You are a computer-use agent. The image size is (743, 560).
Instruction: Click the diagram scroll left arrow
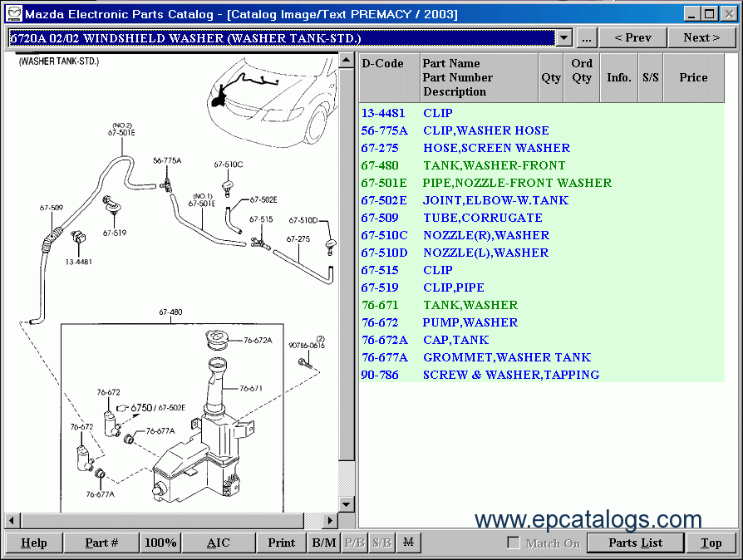point(12,521)
